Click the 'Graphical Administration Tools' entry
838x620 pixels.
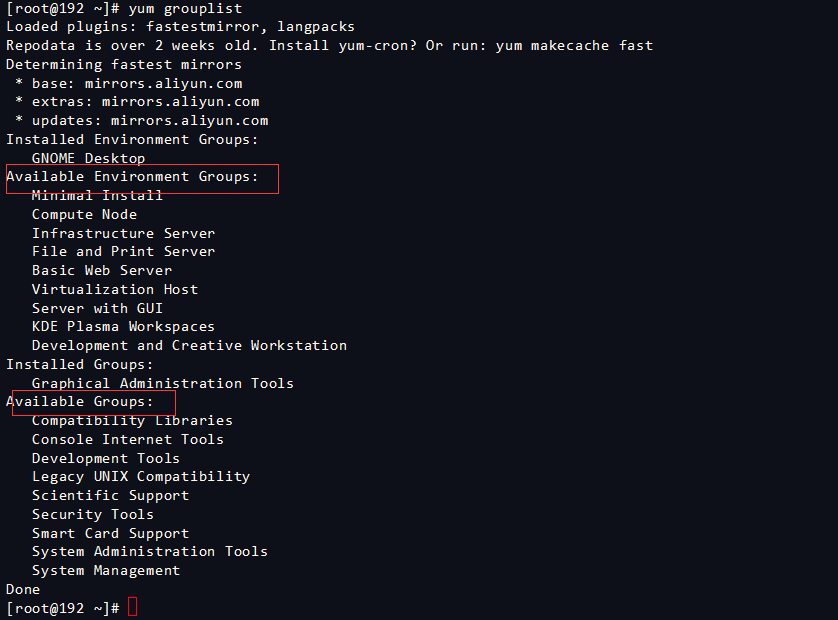[163, 383]
